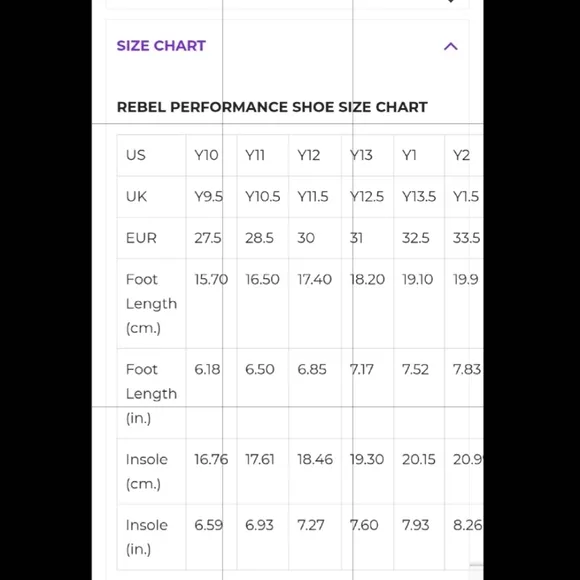Click the EUR 30 cell
580x580 pixels.
point(315,238)
